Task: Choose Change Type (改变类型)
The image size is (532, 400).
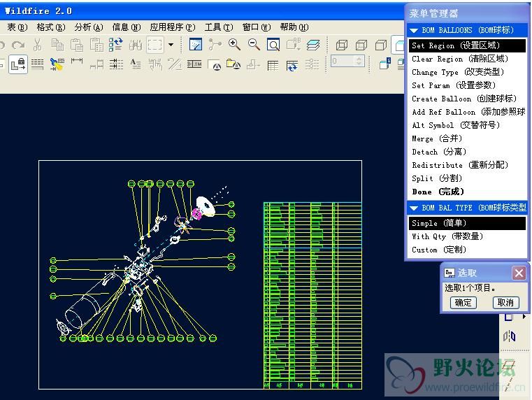Action: point(467,72)
